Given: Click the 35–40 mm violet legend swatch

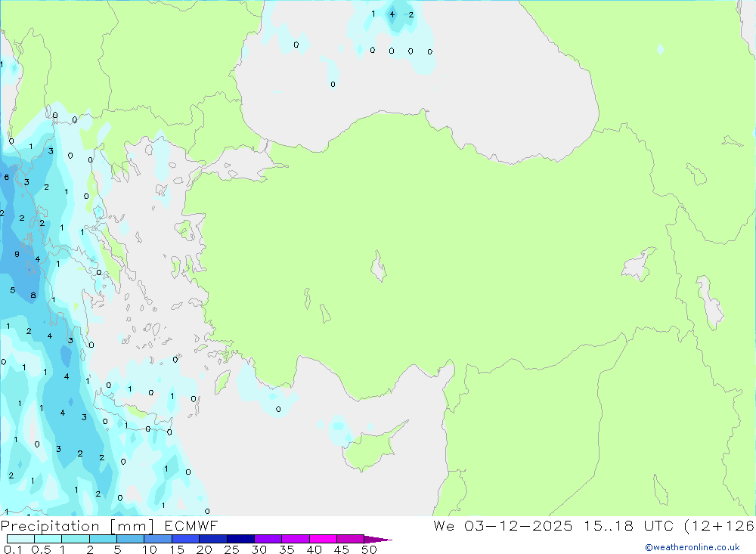Looking at the screenshot, I should pos(295,539).
